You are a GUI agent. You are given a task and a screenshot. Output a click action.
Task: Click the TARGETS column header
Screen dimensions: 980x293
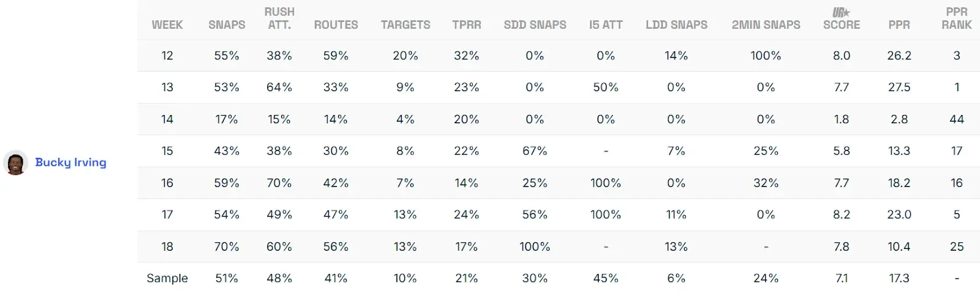tap(405, 25)
